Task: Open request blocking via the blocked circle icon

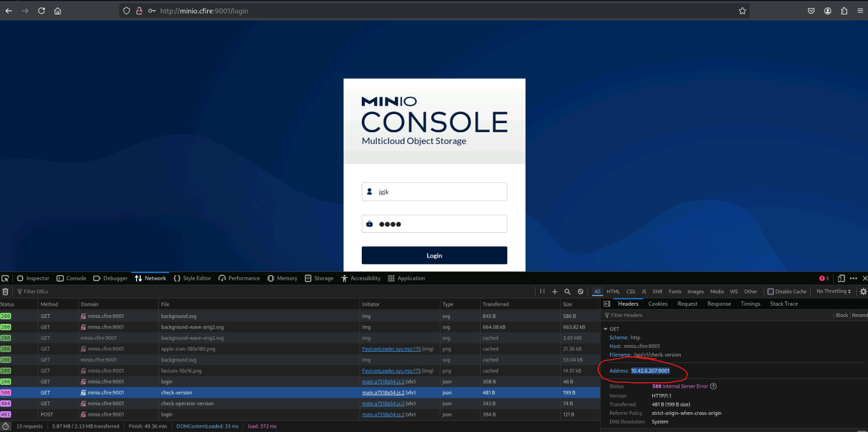Action: click(581, 292)
